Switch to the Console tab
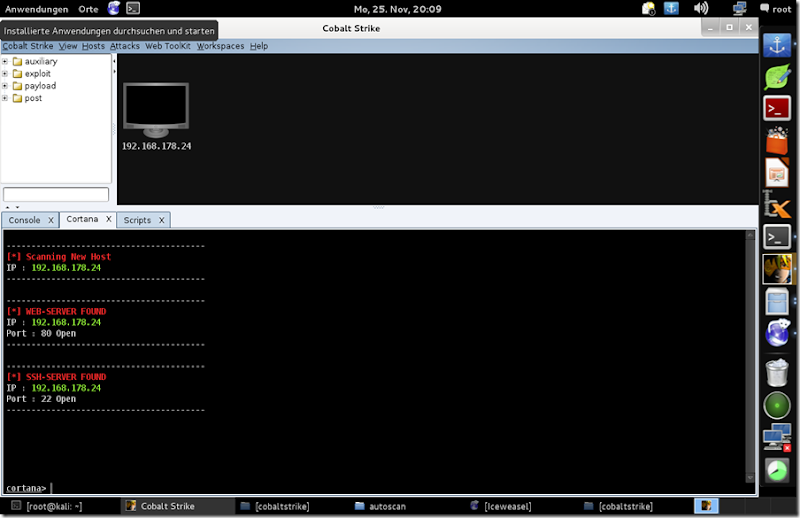 [24, 220]
